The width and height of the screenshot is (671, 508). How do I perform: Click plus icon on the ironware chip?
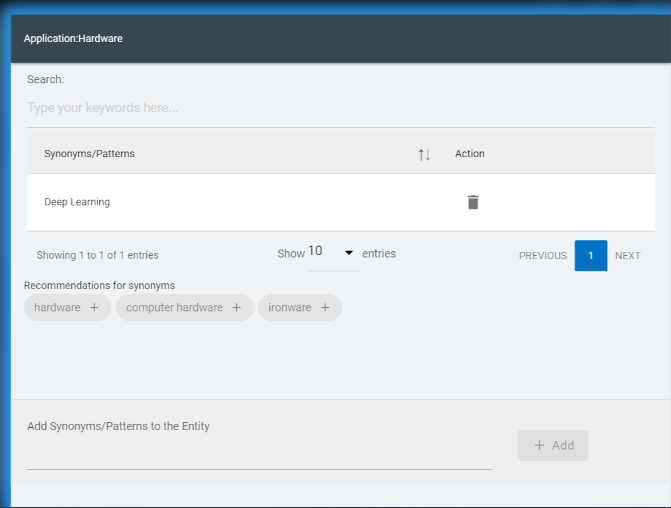tap(325, 308)
